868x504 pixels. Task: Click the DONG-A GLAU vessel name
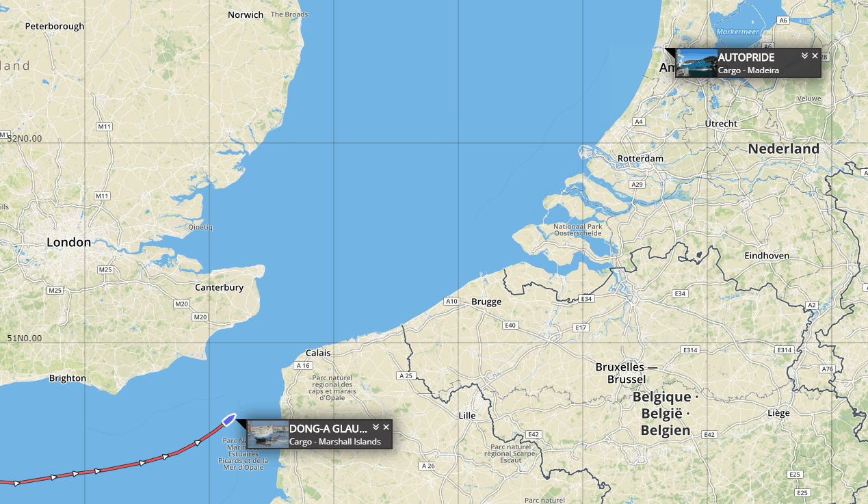tap(328, 429)
